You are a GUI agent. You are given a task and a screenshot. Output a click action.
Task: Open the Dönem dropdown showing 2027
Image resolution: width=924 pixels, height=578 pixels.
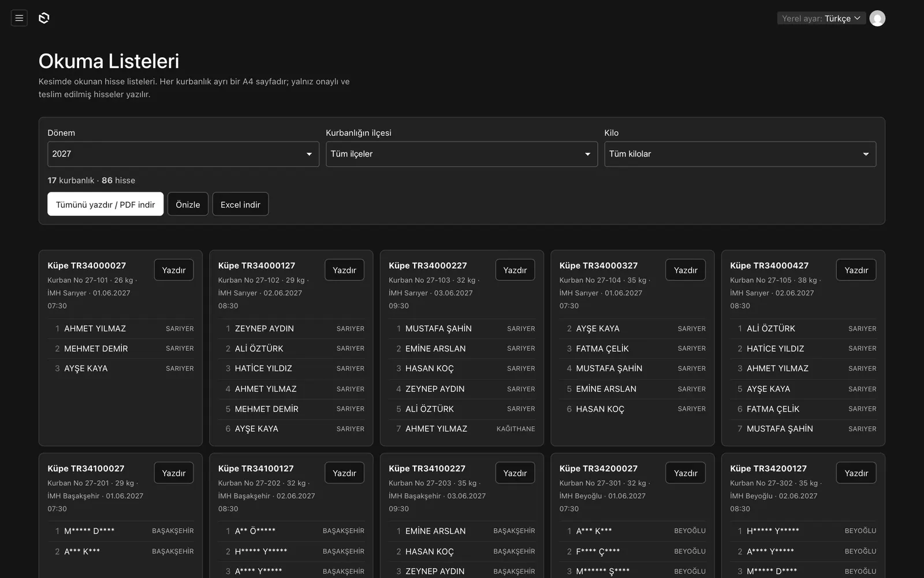183,154
